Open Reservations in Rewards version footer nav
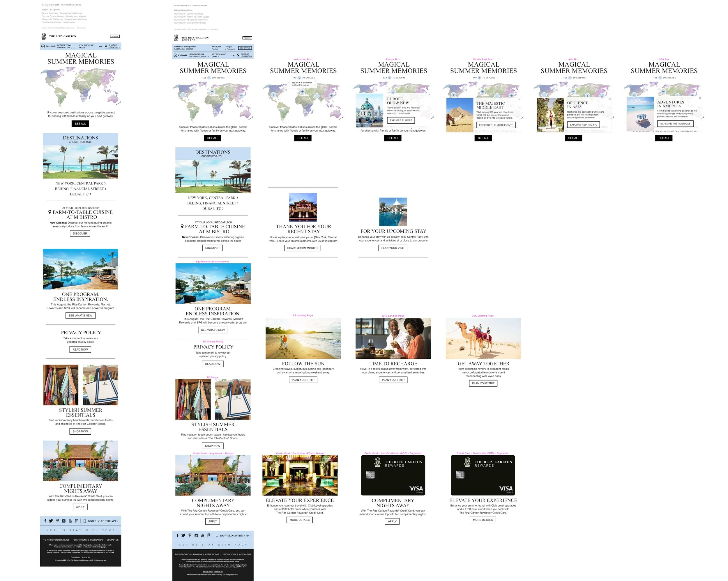The image size is (728, 581). tap(212, 554)
